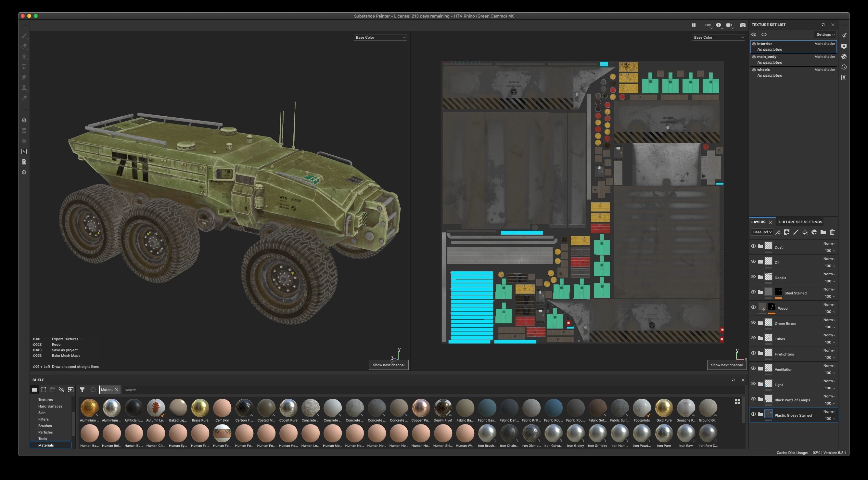
Task: Toggle visibility of wheels texture set
Action: [754, 70]
